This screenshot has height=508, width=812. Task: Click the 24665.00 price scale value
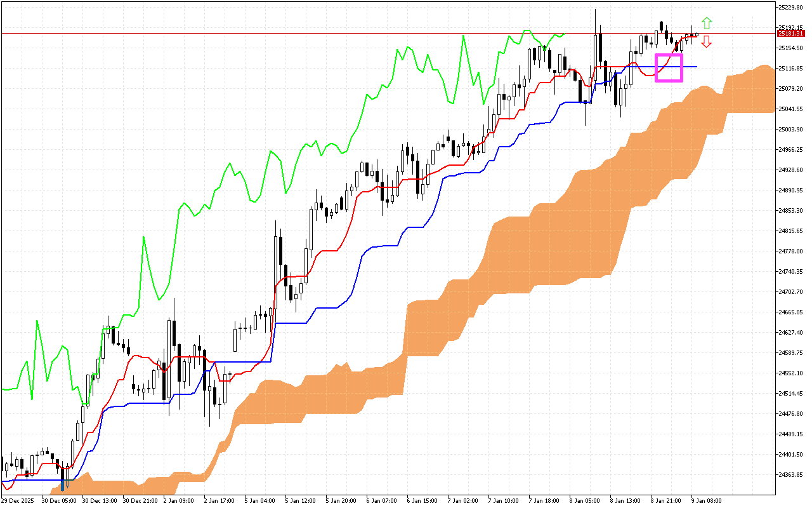[790, 312]
